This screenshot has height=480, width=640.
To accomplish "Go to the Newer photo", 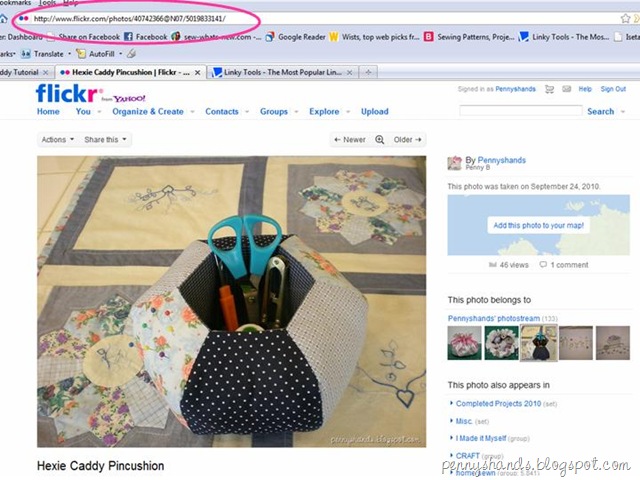I will tap(350, 140).
